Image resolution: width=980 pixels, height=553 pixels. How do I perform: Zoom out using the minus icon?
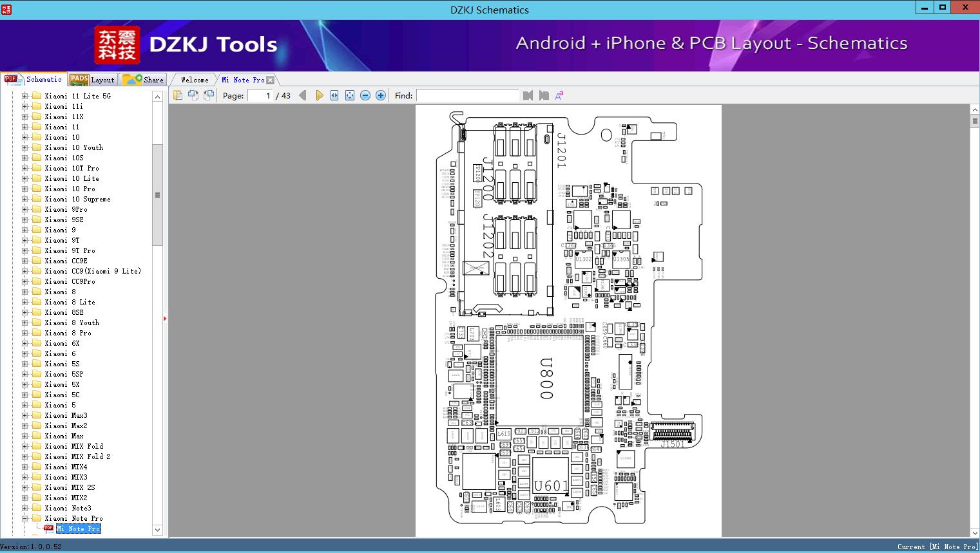pyautogui.click(x=365, y=95)
